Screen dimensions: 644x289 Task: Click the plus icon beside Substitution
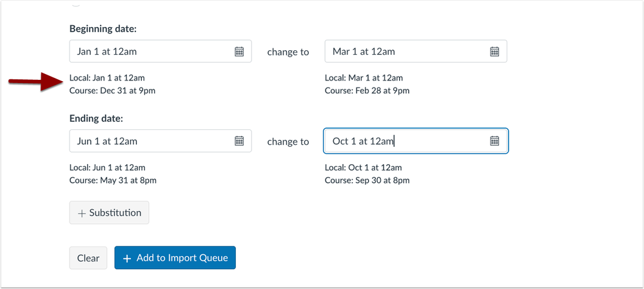coord(82,213)
